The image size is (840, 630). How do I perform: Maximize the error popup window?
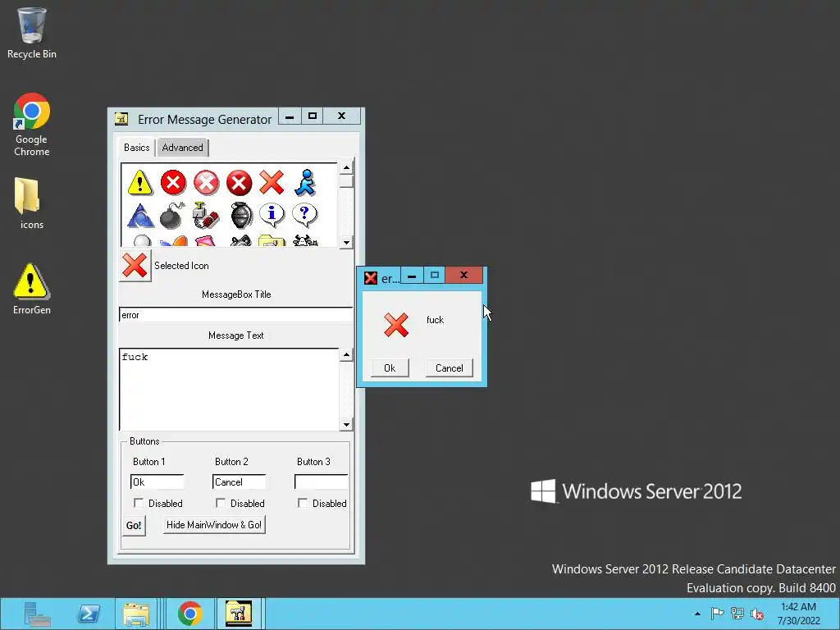[435, 276]
